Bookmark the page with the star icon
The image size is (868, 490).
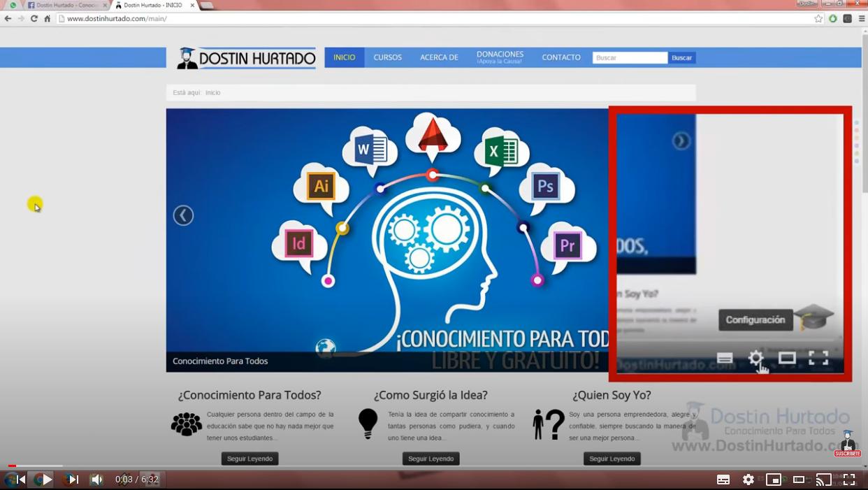tap(818, 19)
